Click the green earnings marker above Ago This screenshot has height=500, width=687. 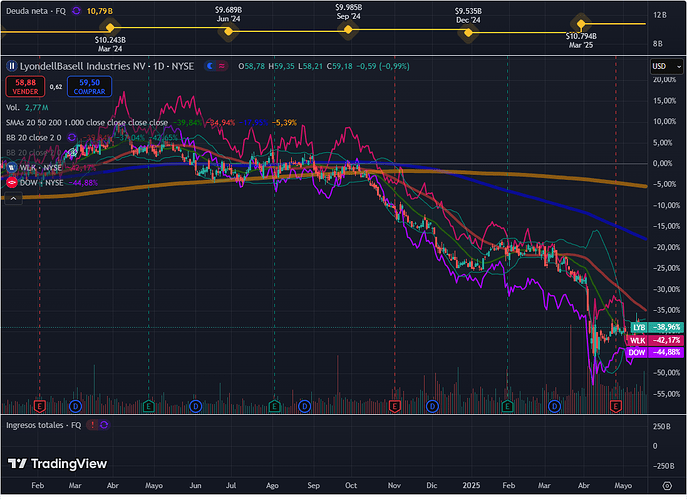tap(274, 406)
